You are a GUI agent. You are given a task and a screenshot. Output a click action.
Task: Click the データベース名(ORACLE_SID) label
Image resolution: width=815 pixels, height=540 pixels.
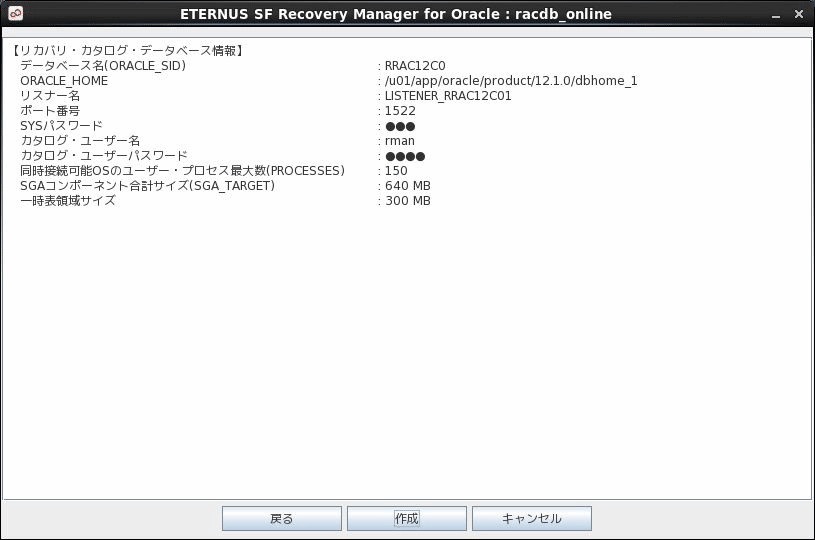(x=103, y=66)
